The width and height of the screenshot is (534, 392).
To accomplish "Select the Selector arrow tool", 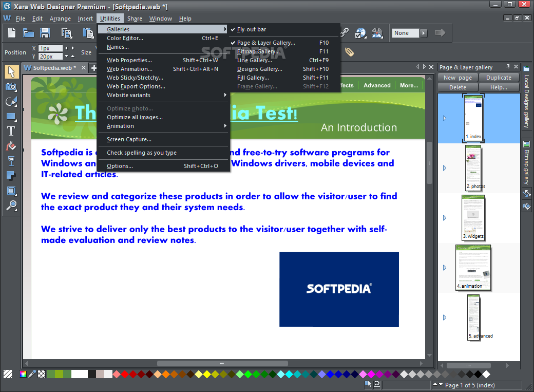I will (11, 72).
